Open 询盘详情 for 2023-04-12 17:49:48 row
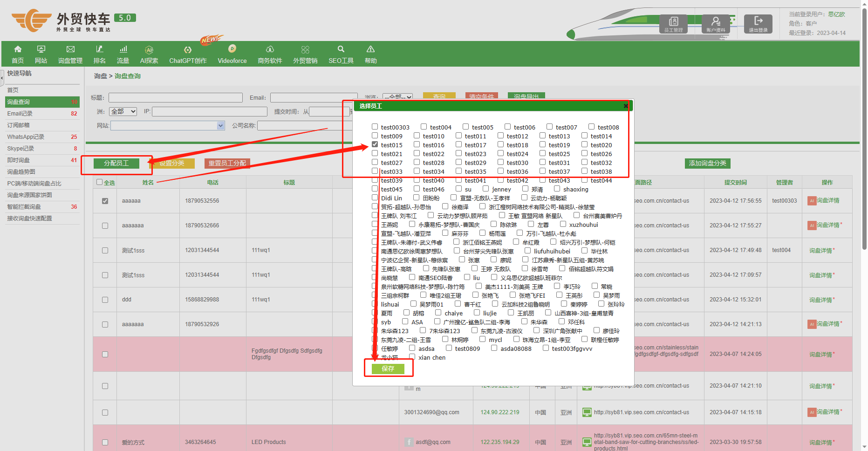This screenshot has width=868, height=451. [820, 251]
